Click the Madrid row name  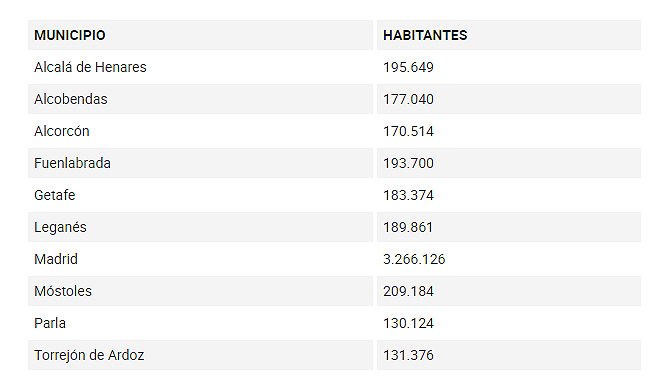pos(56,259)
